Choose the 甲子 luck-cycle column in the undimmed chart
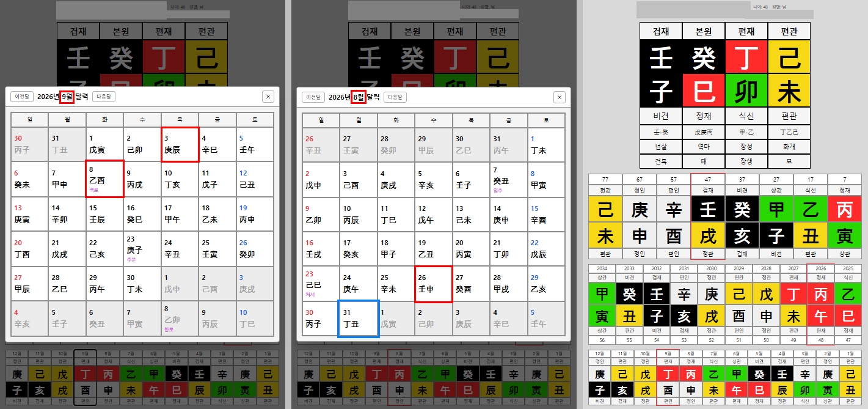Screen dimensions: 868x409 pyautogui.click(x=776, y=216)
